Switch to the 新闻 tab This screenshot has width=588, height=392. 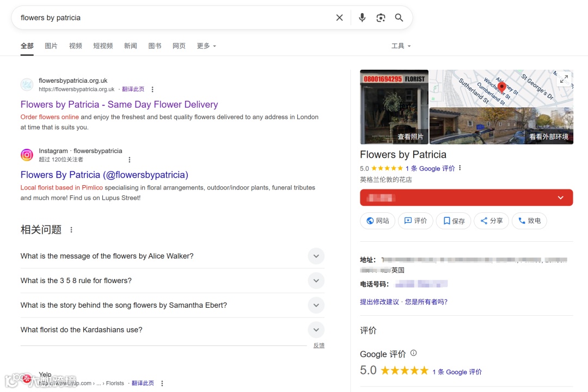131,46
